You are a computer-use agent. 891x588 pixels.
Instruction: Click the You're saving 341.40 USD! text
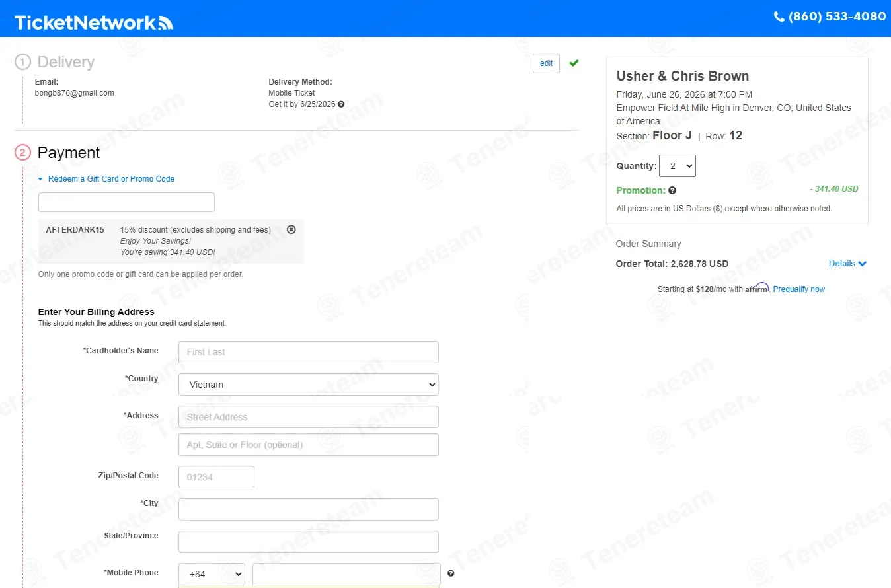tap(168, 252)
